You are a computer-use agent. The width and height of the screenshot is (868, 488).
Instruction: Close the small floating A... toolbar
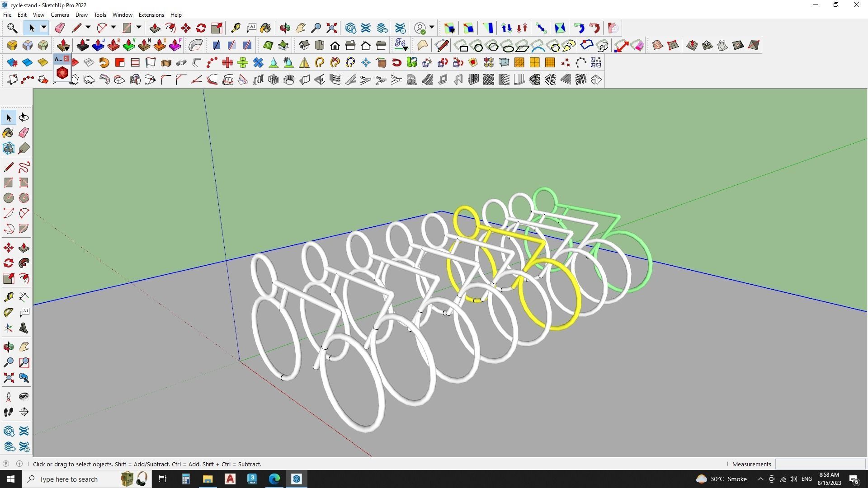pyautogui.click(x=66, y=59)
